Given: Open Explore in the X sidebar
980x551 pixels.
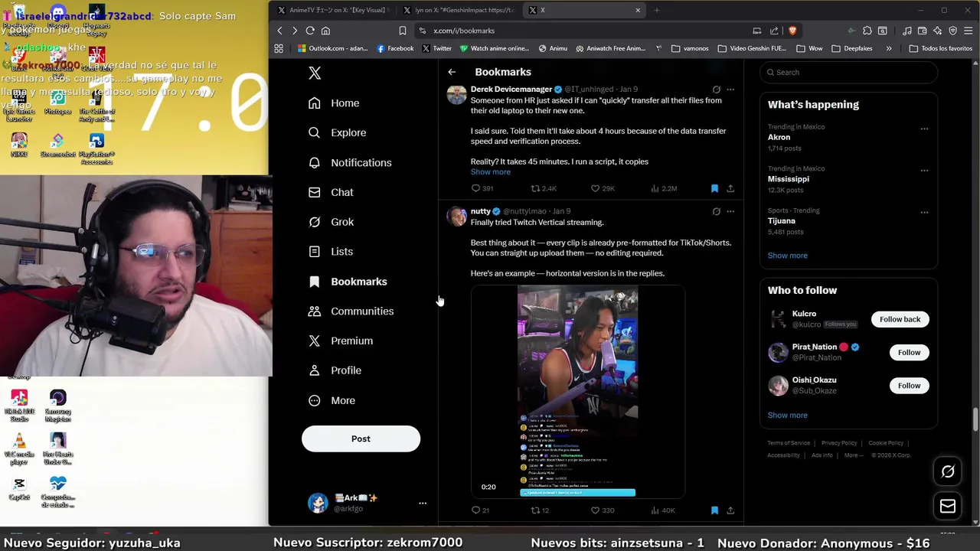Looking at the screenshot, I should coord(337,132).
